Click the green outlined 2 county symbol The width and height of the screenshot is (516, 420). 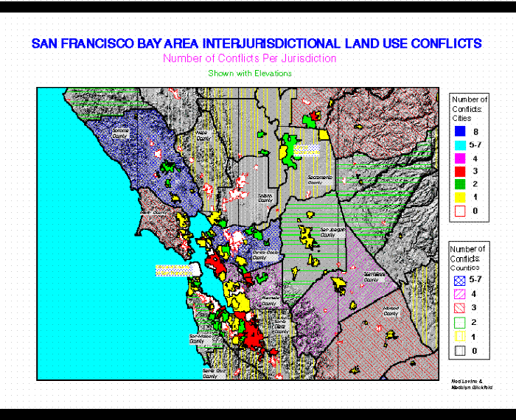point(460,323)
